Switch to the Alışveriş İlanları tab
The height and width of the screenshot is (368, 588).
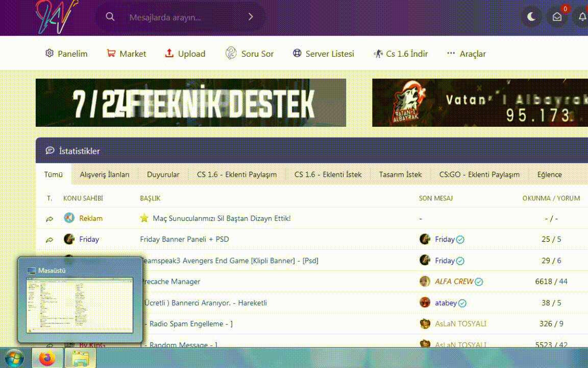click(105, 174)
